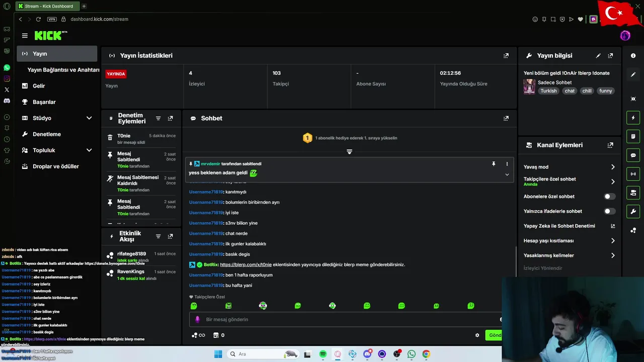
Task: Click the address bar showing dashboard.kick.com/stream
Action: tap(99, 19)
